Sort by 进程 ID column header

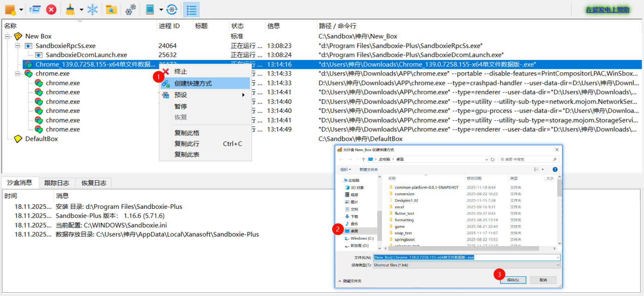coord(169,26)
